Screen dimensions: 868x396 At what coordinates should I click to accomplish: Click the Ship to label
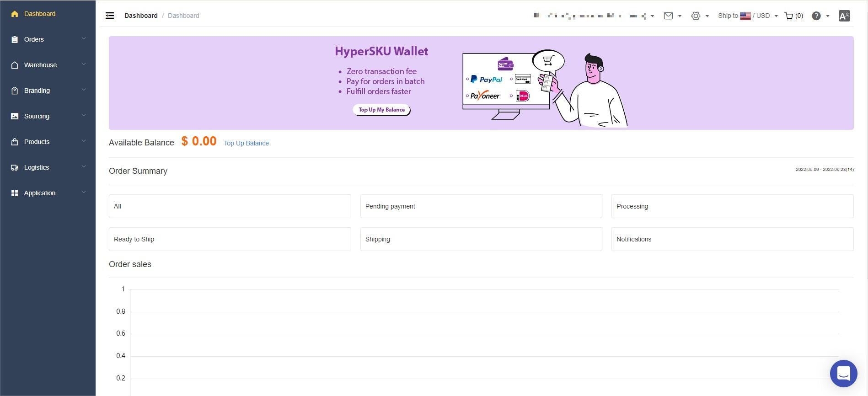pyautogui.click(x=728, y=16)
